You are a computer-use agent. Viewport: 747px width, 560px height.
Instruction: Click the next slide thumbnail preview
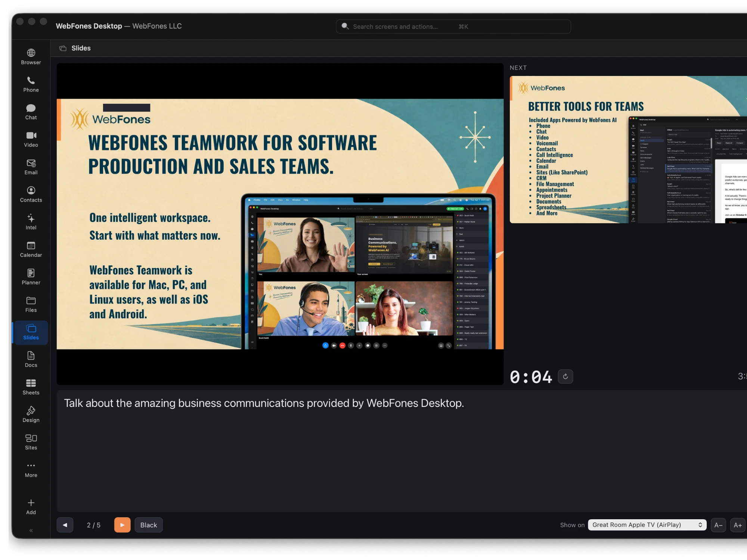click(628, 150)
